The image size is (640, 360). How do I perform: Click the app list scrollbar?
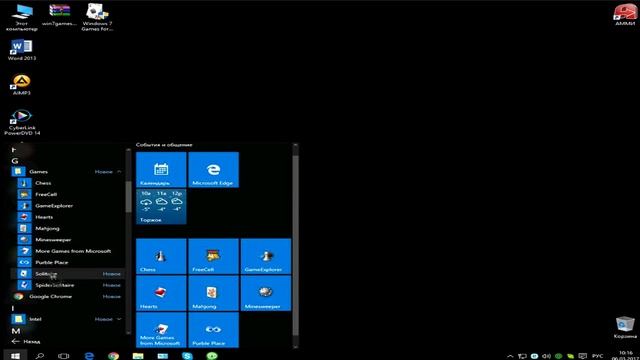129,198
